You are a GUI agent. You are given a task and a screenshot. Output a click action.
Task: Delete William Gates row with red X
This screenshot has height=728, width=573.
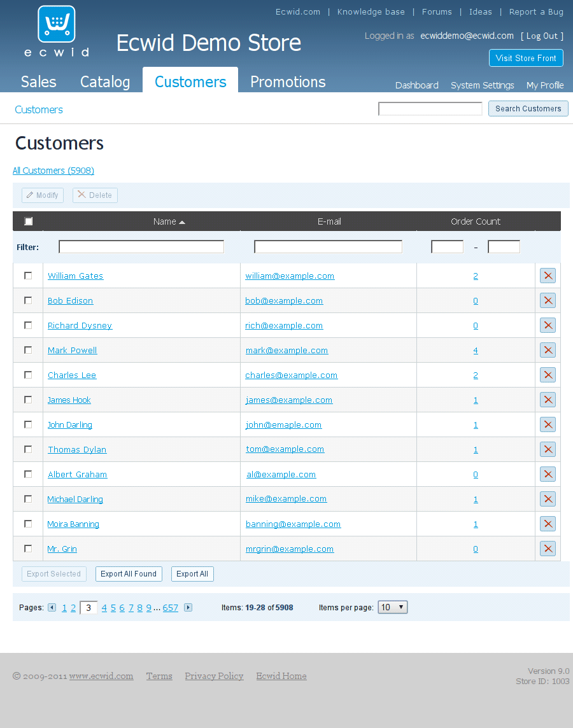tap(548, 276)
